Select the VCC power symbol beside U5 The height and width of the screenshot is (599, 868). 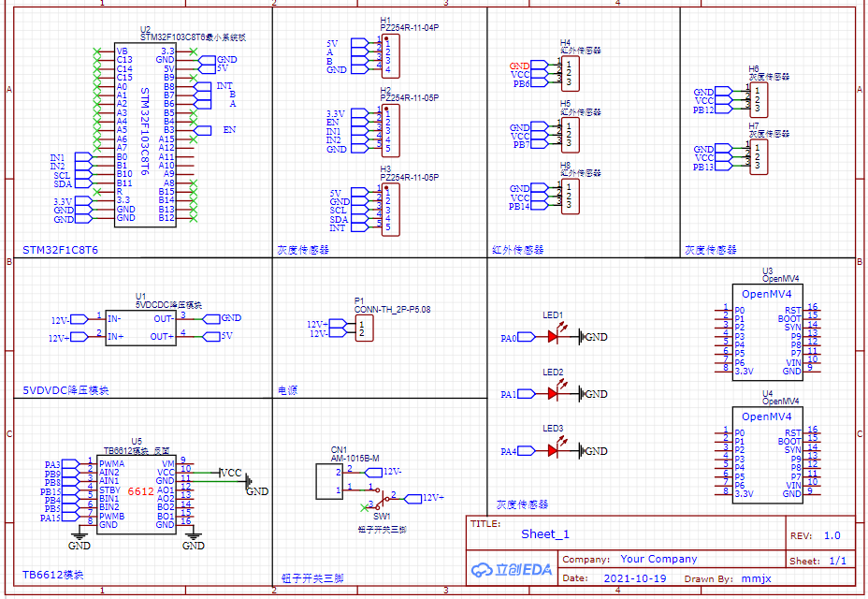[231, 473]
